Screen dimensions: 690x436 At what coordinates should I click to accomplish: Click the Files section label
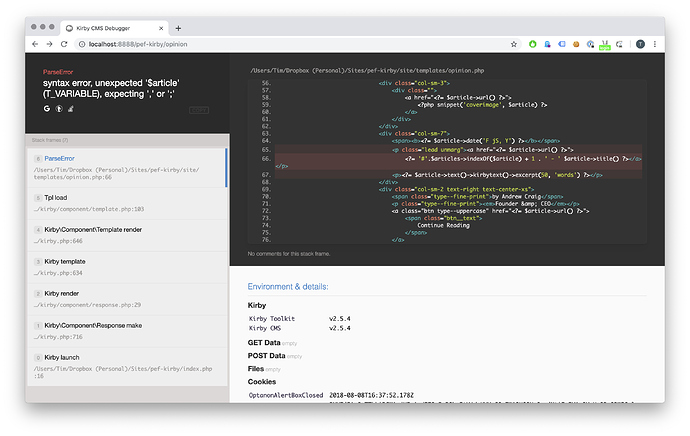pos(256,369)
